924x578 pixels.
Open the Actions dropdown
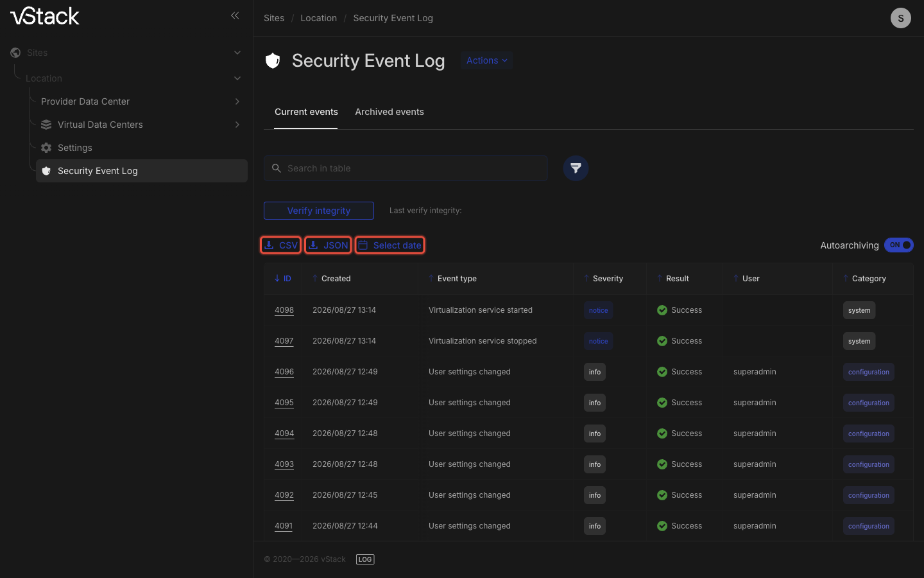coord(487,60)
